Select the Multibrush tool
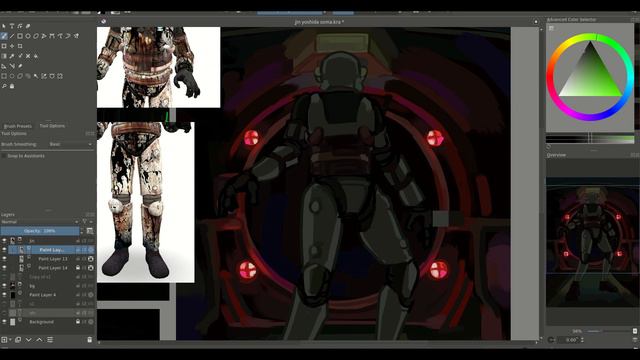 tap(76, 36)
